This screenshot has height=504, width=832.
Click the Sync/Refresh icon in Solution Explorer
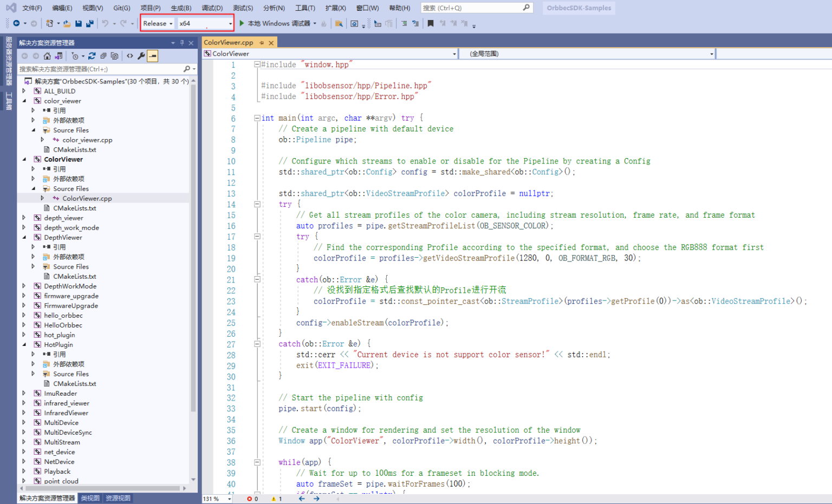click(x=92, y=56)
